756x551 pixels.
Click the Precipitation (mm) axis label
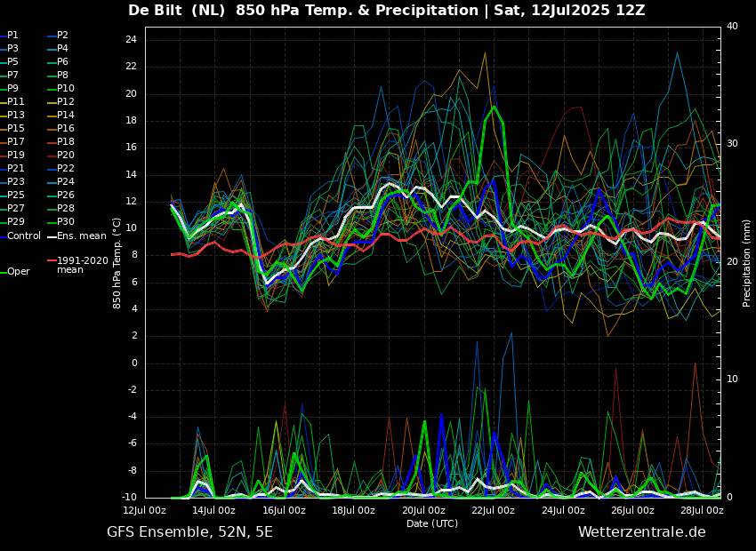point(747,262)
